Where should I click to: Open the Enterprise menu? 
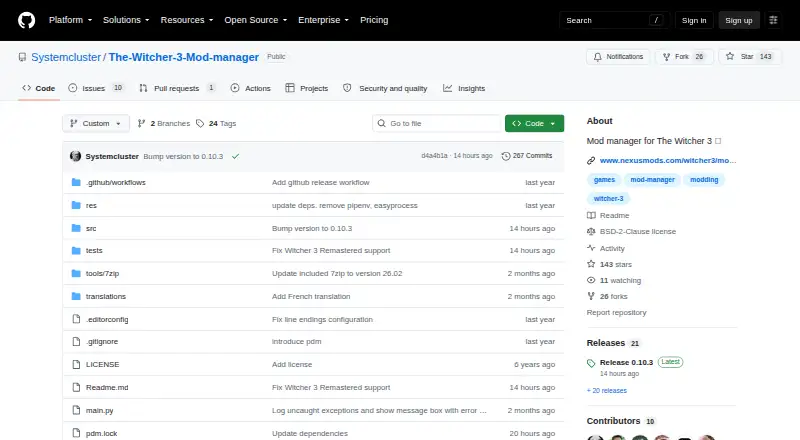[x=323, y=20]
